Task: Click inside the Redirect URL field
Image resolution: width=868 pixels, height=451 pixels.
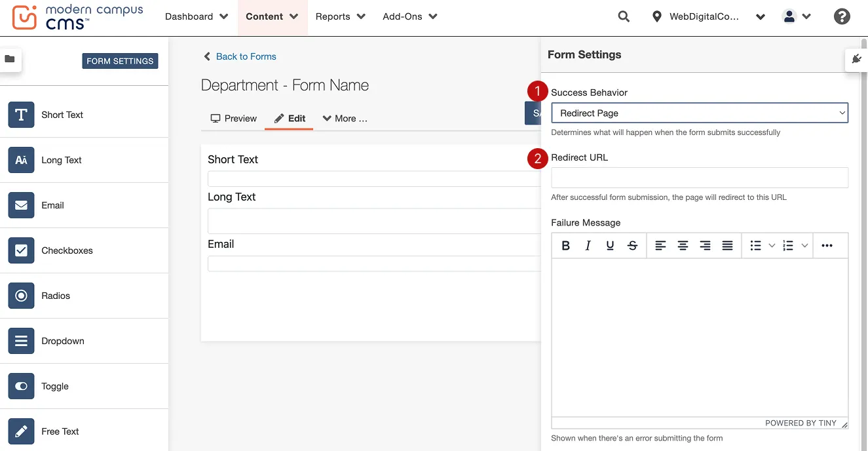Action: tap(699, 177)
